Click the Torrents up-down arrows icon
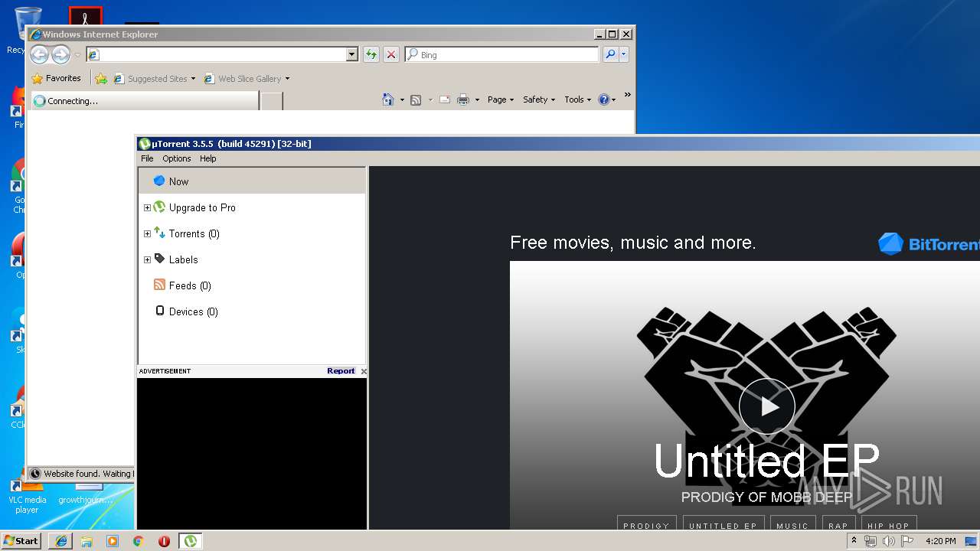980x551 pixels. (x=159, y=233)
